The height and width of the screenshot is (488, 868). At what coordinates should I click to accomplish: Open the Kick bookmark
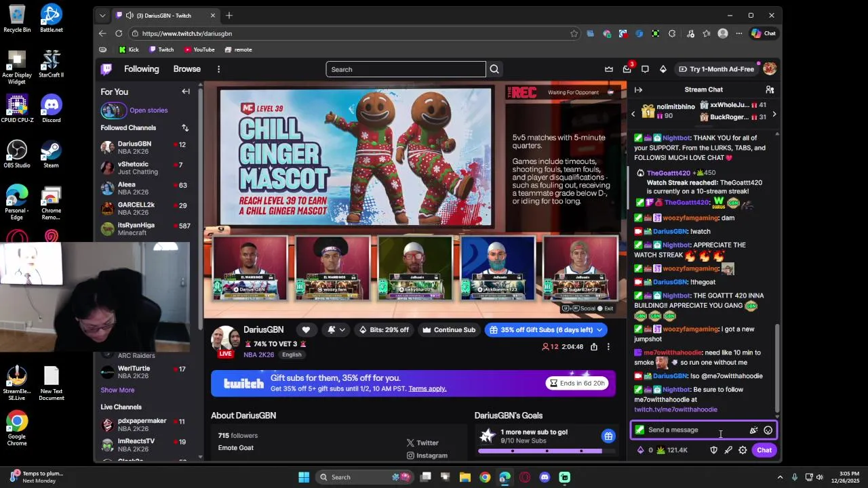129,49
